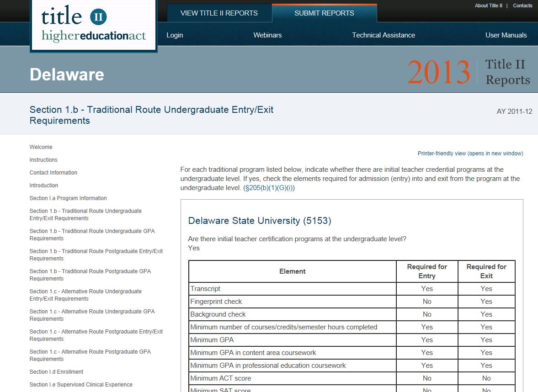The height and width of the screenshot is (392, 538).
Task: Open the Contacts link
Action: pyautogui.click(x=522, y=5)
